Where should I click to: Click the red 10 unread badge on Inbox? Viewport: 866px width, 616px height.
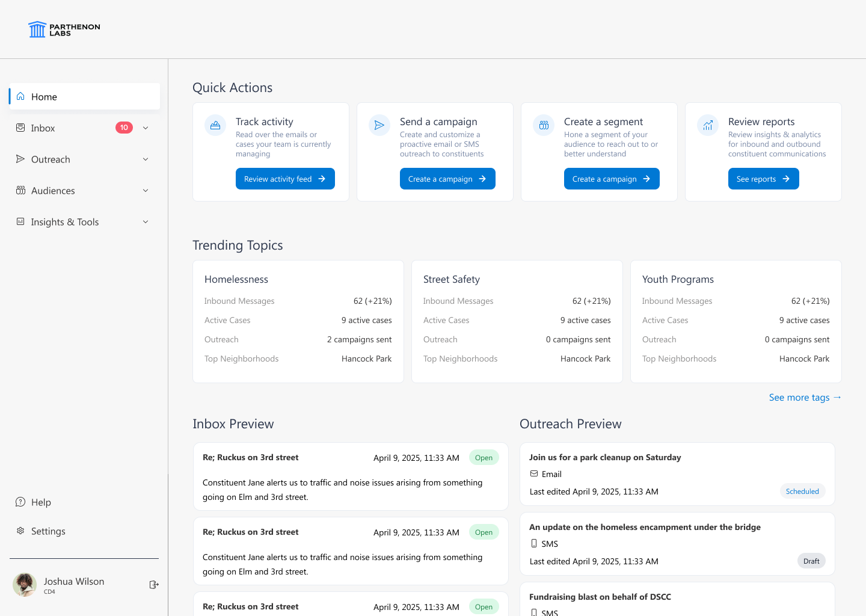124,128
